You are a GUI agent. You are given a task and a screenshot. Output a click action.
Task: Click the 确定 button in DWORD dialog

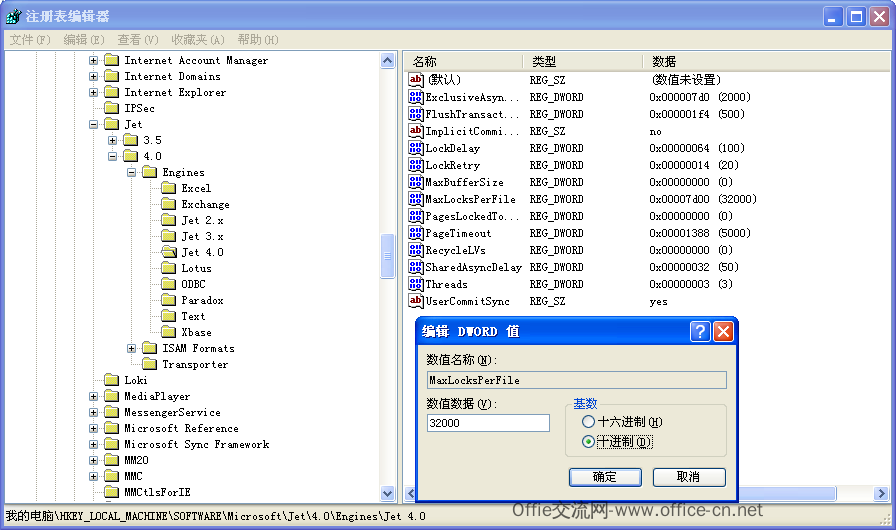click(x=605, y=477)
